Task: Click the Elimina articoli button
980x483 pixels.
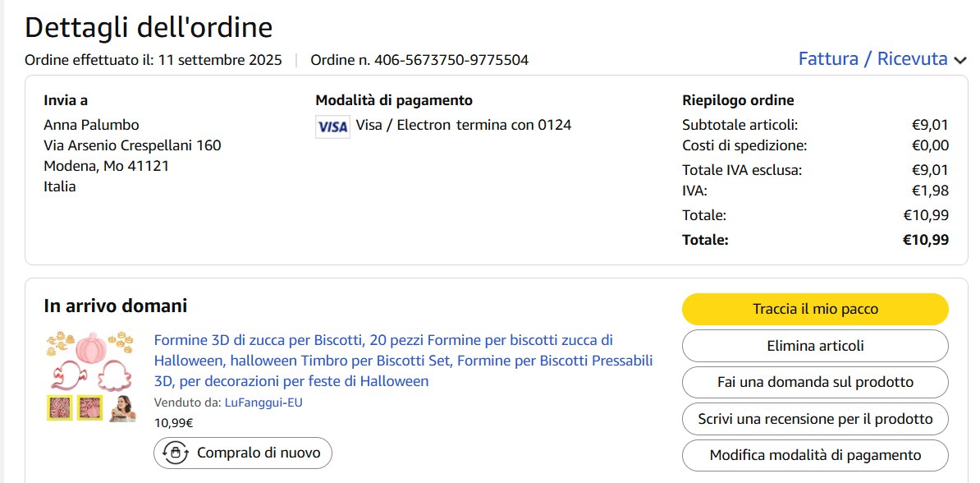Action: 815,346
